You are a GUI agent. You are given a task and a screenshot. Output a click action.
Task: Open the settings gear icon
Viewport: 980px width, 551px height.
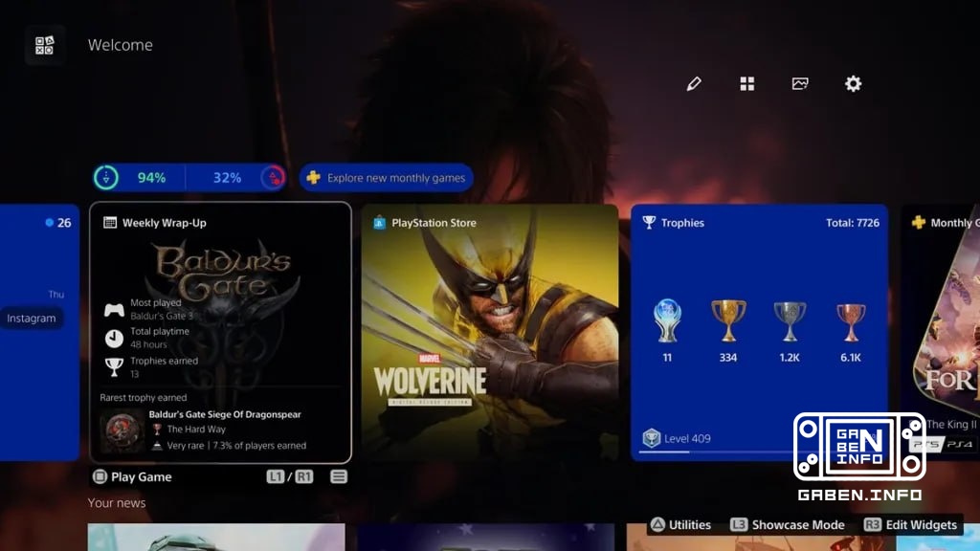pyautogui.click(x=853, y=84)
